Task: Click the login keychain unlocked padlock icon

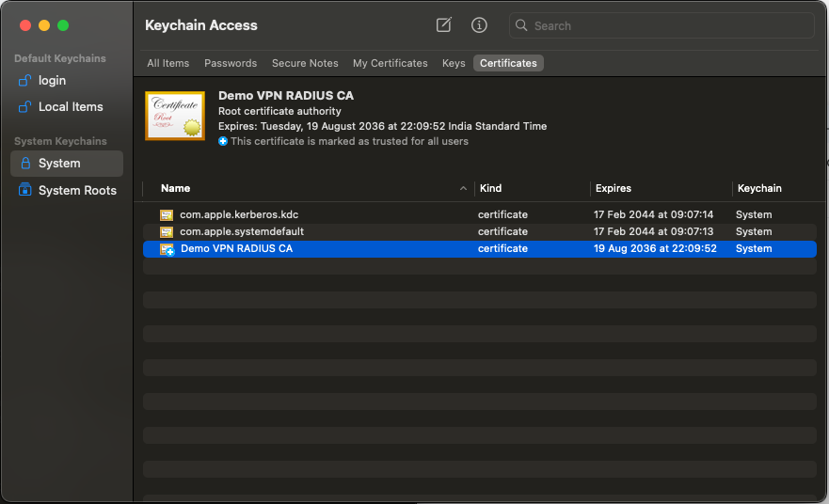Action: [x=24, y=80]
